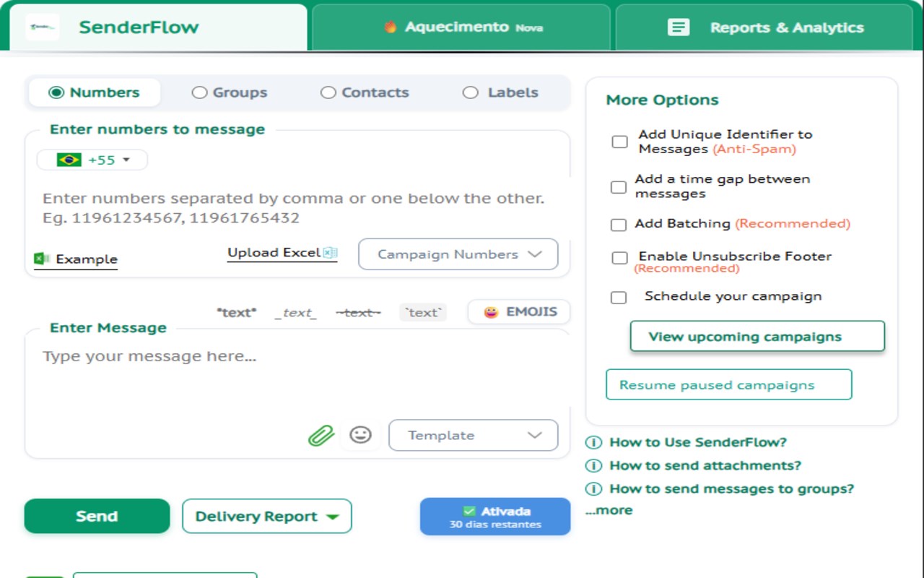Open How to Use SenderFlow help link

(698, 442)
